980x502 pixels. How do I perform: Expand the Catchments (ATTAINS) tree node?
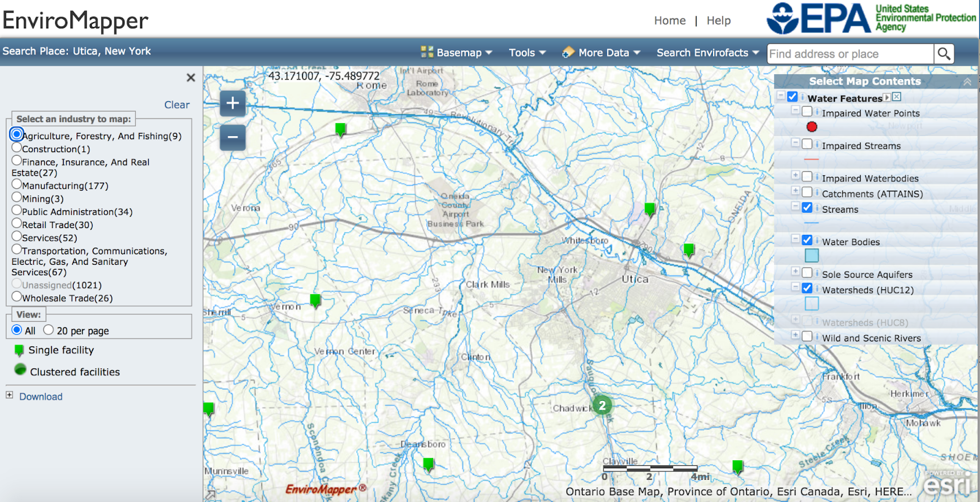796,191
